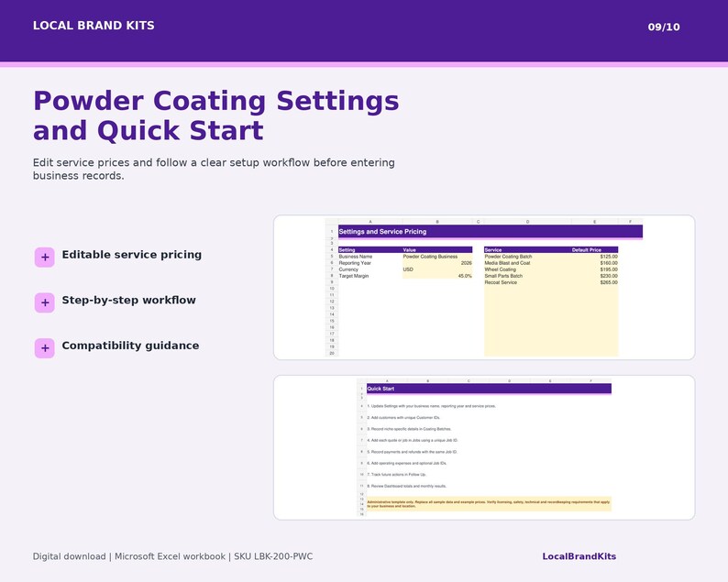
Task: Click the 'Wheel Coating' service cell
Action: [x=527, y=269]
